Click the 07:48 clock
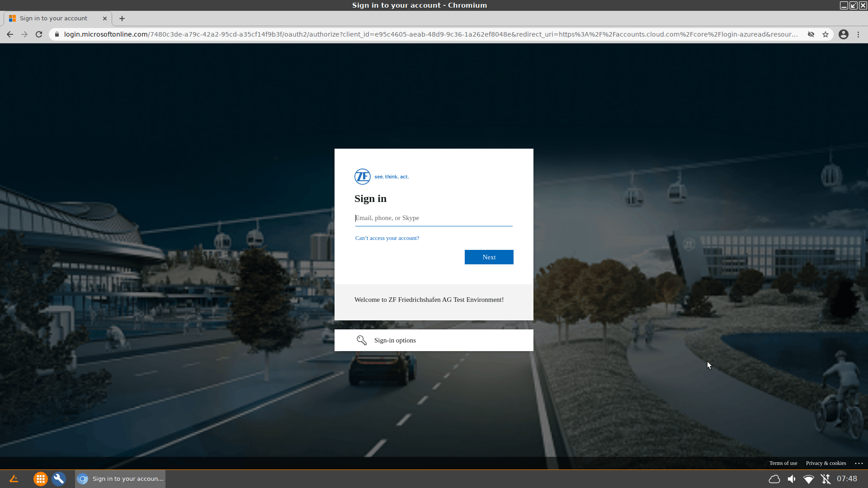This screenshot has width=868, height=488. (847, 479)
